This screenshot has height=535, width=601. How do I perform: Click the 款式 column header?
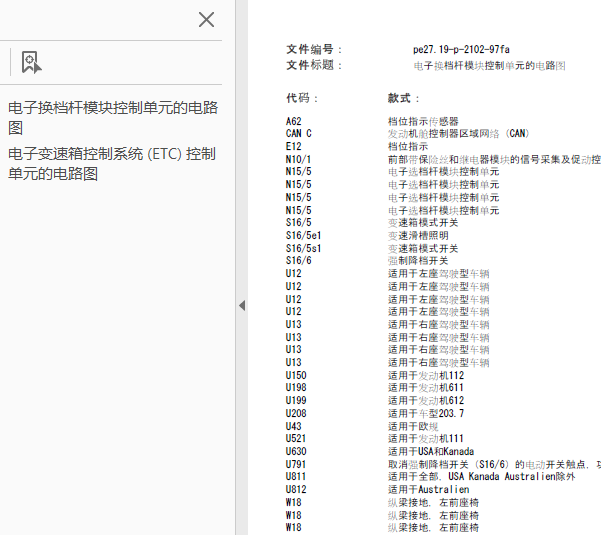[x=404, y=98]
